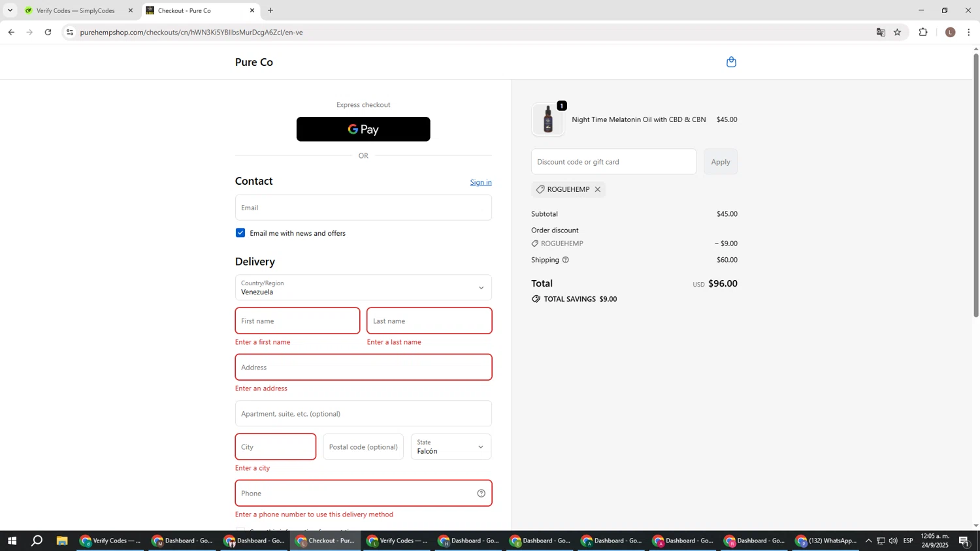Open the shopping bag cart icon
The height and width of the screenshot is (551, 980).
pyautogui.click(x=731, y=62)
